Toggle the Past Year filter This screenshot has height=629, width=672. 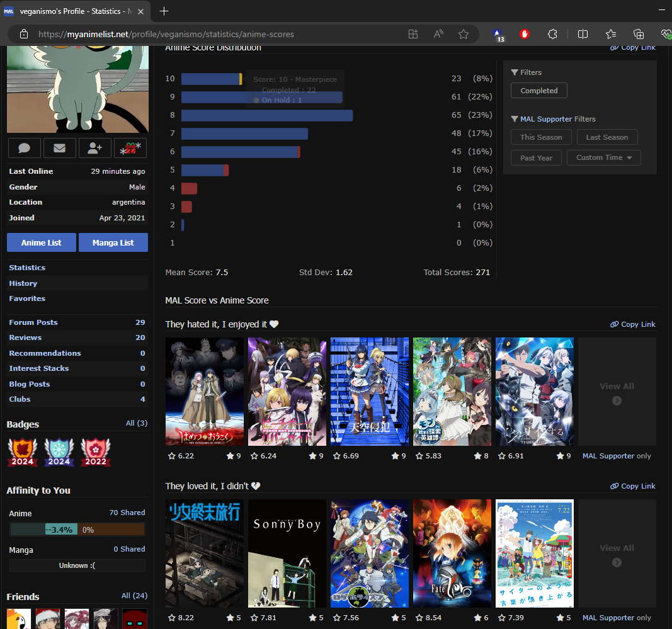pos(536,157)
